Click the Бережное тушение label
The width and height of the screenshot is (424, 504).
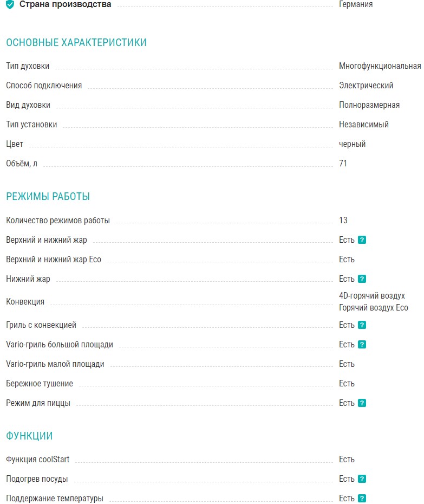(x=40, y=384)
